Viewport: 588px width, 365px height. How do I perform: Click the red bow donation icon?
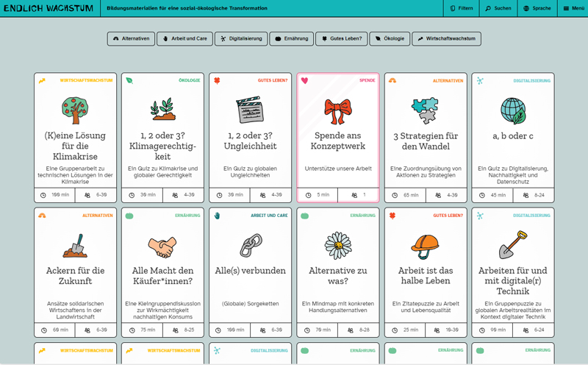(x=338, y=110)
